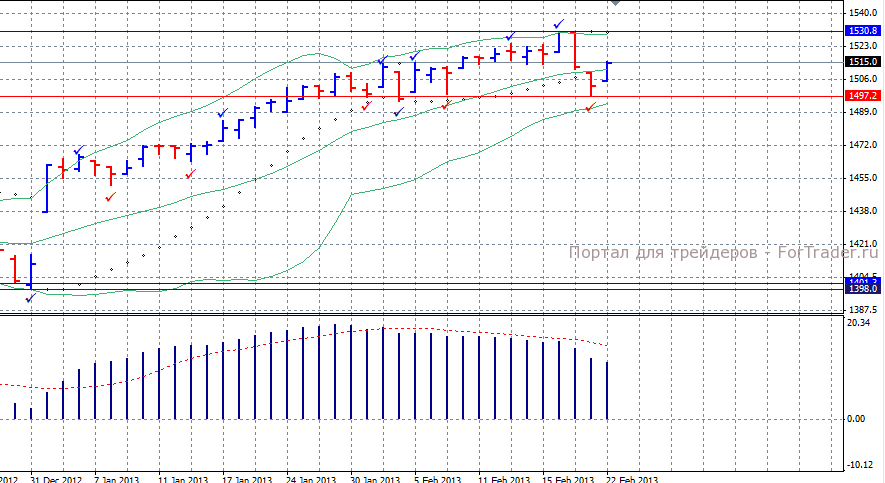This screenshot has height=483, width=885.
Task: Click the 1540.0 price axis label
Action: click(864, 12)
